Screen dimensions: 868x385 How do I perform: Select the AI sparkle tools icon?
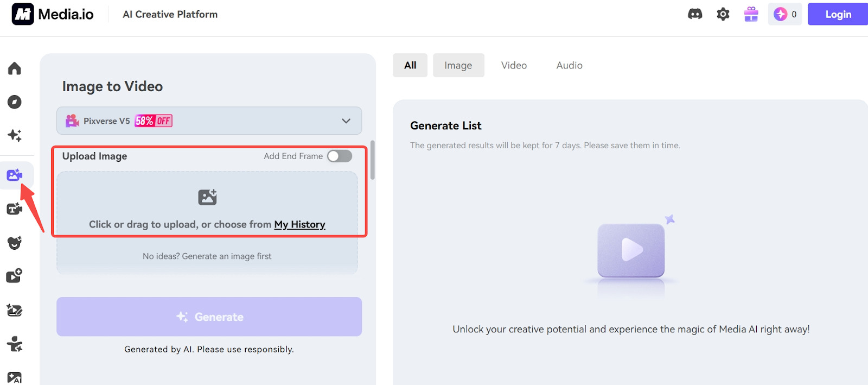click(x=15, y=135)
